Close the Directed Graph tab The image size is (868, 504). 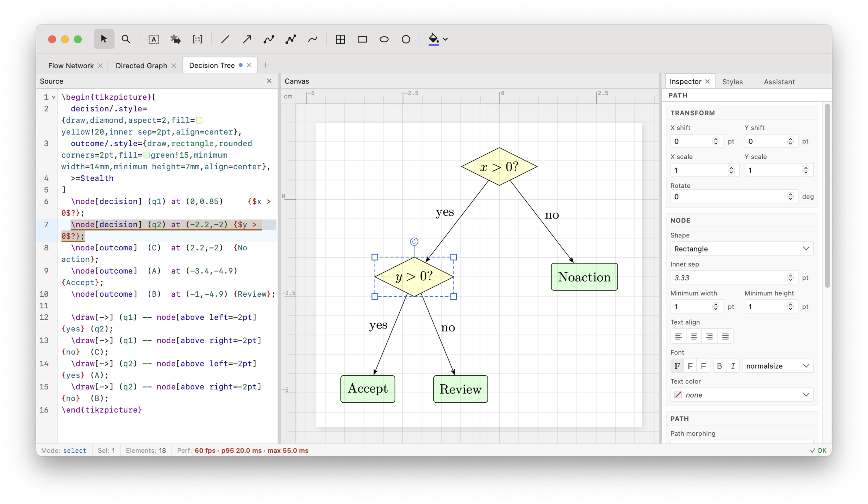[174, 65]
